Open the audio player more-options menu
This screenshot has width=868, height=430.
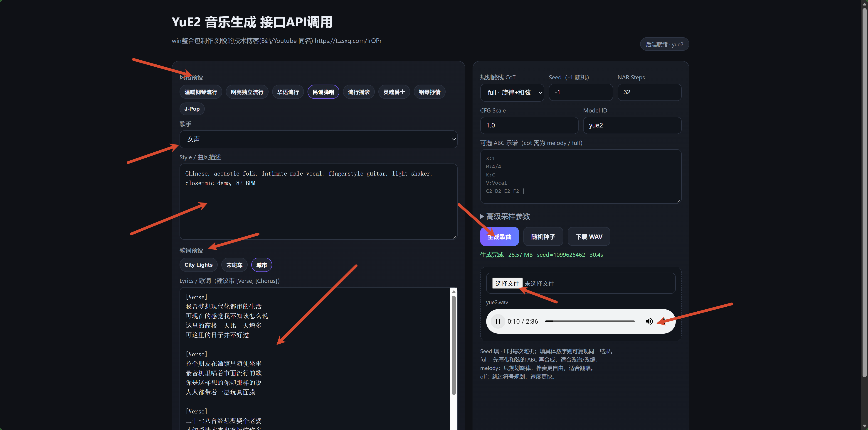pos(664,321)
